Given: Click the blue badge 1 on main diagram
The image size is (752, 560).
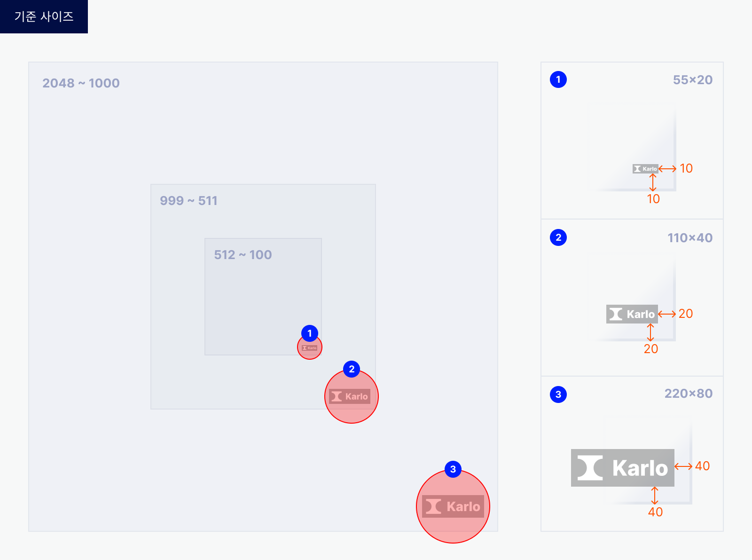Looking at the screenshot, I should 310,333.
